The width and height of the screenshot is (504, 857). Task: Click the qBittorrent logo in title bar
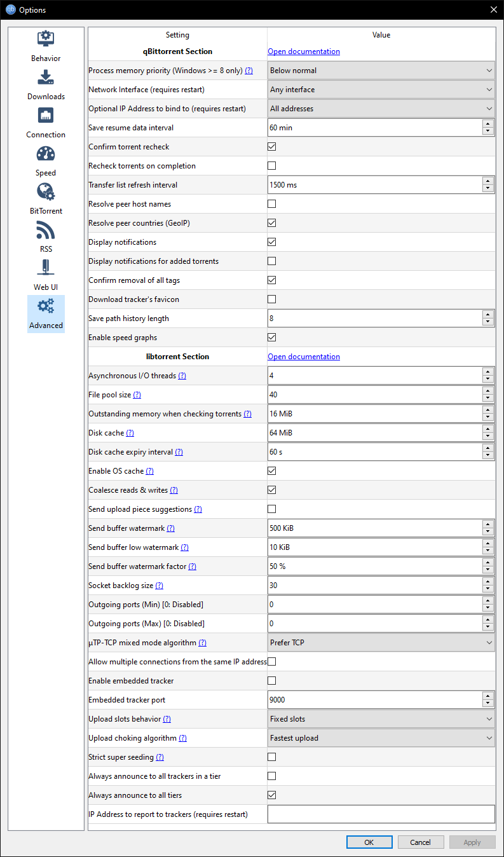[10, 10]
